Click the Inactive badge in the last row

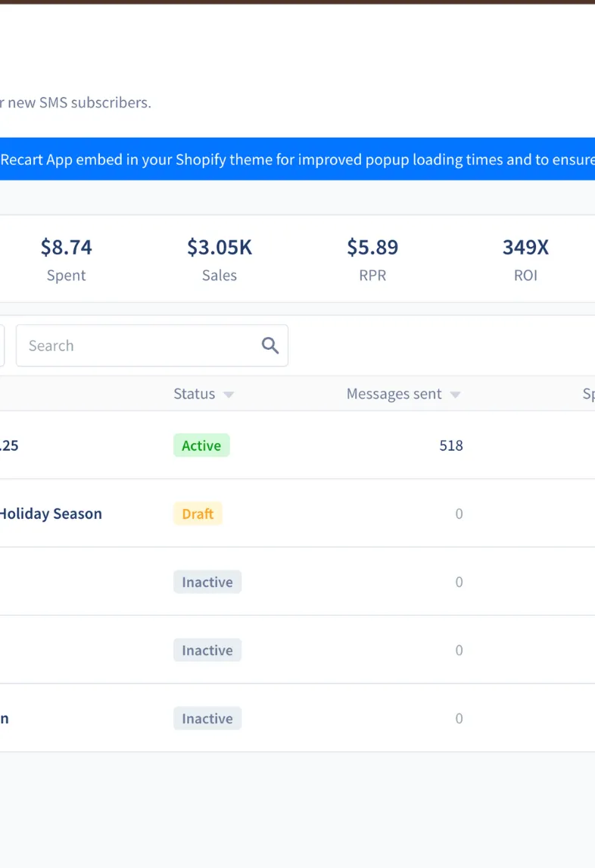(207, 718)
